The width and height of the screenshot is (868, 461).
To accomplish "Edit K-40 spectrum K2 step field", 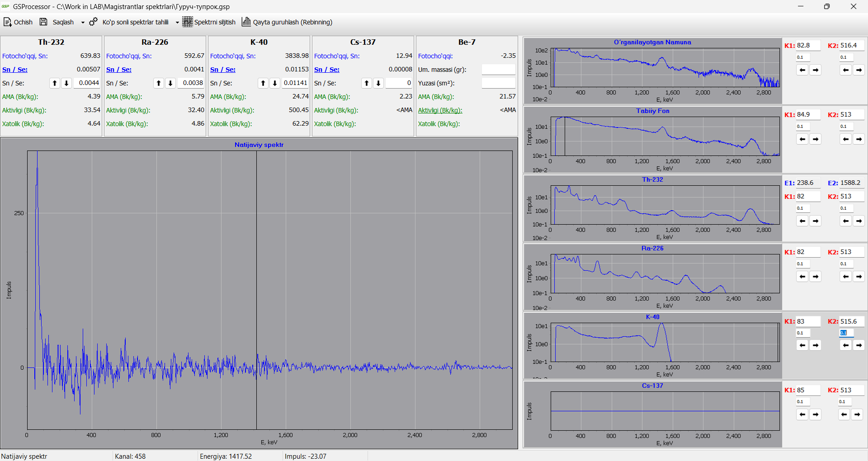I will pos(846,333).
